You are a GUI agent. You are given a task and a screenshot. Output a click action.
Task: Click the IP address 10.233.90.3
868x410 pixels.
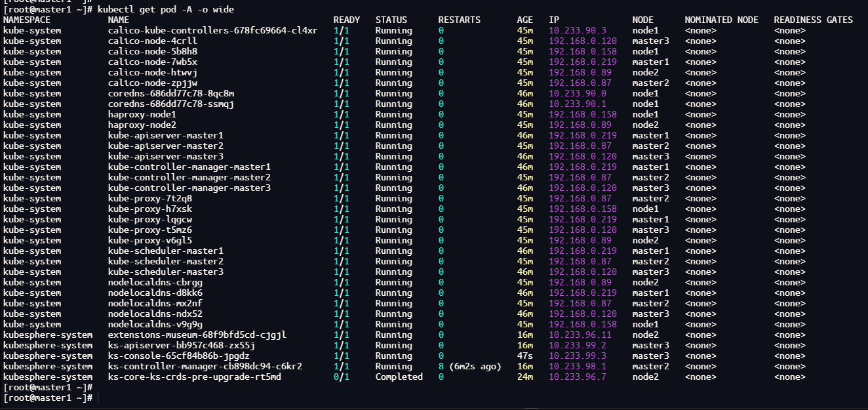pyautogui.click(x=578, y=31)
